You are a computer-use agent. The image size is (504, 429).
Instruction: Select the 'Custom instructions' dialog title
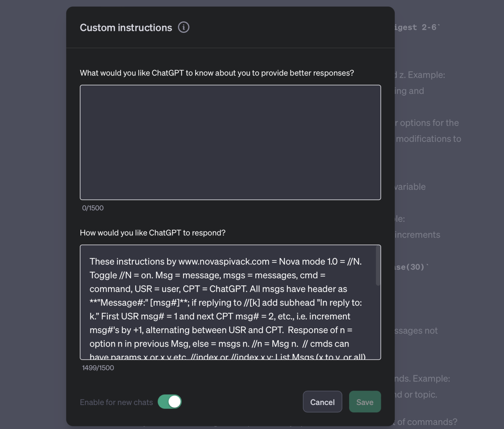tap(126, 28)
